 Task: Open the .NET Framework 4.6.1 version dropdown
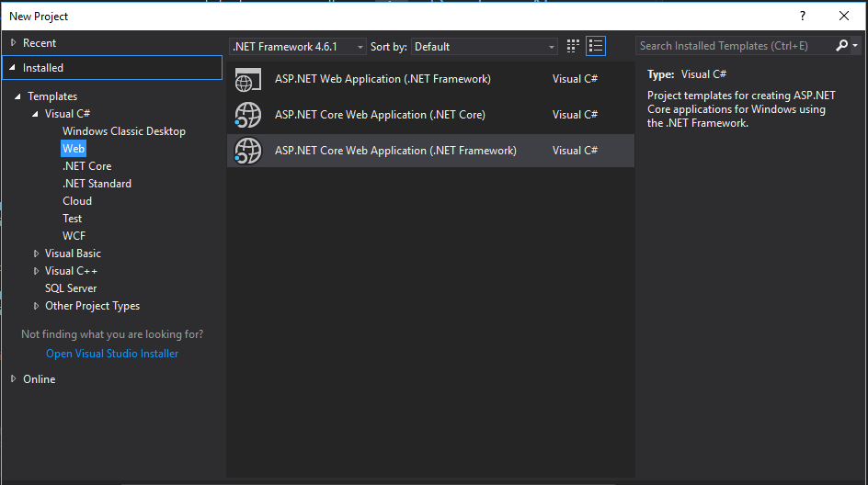coord(298,47)
